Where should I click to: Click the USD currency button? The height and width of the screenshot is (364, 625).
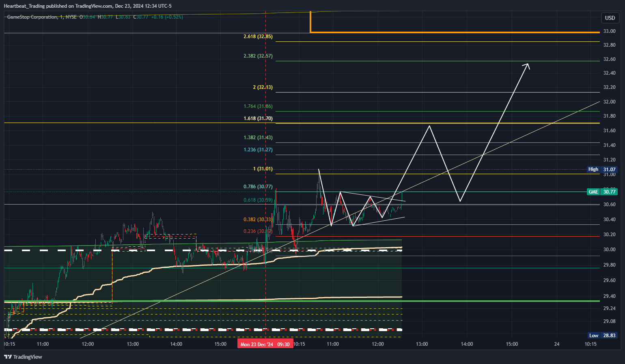[x=610, y=18]
